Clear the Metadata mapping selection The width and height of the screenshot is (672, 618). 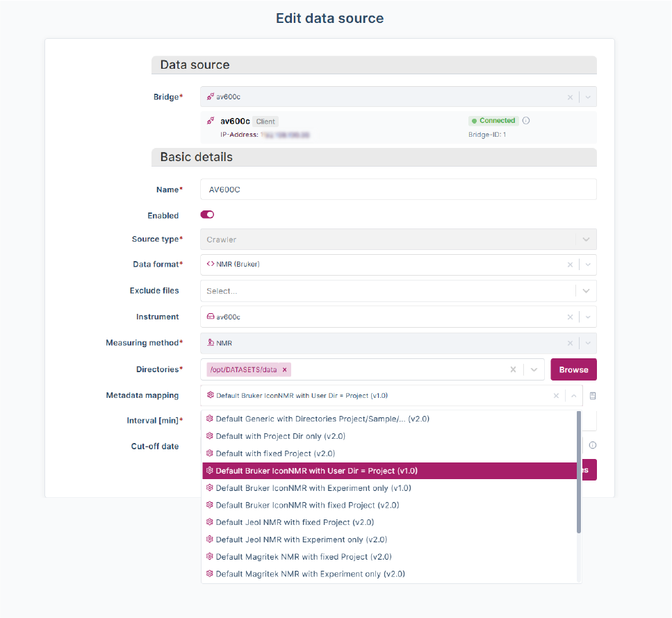tap(556, 396)
